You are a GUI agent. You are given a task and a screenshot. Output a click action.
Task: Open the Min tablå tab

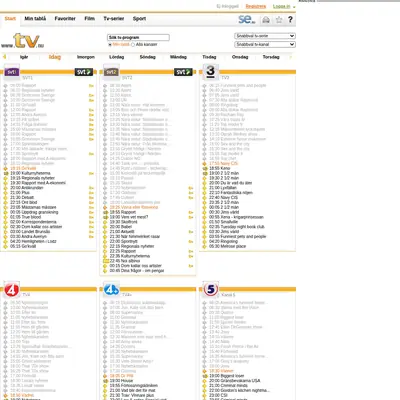[35, 19]
